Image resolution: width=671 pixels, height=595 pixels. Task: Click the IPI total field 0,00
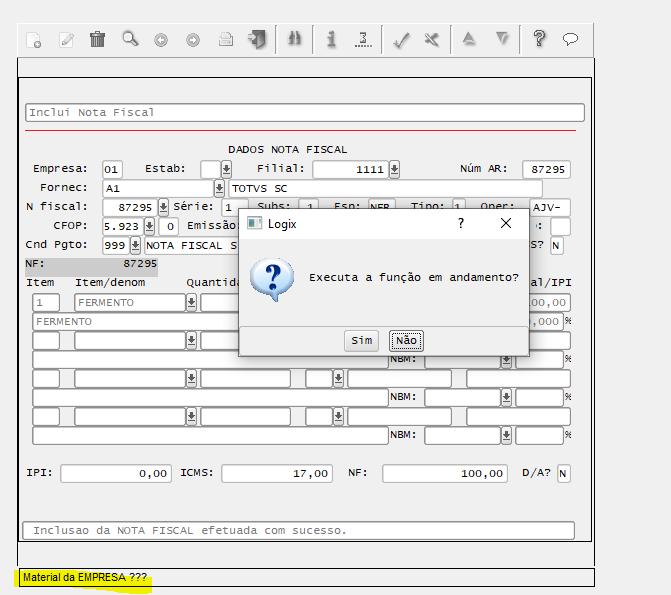coord(116,473)
